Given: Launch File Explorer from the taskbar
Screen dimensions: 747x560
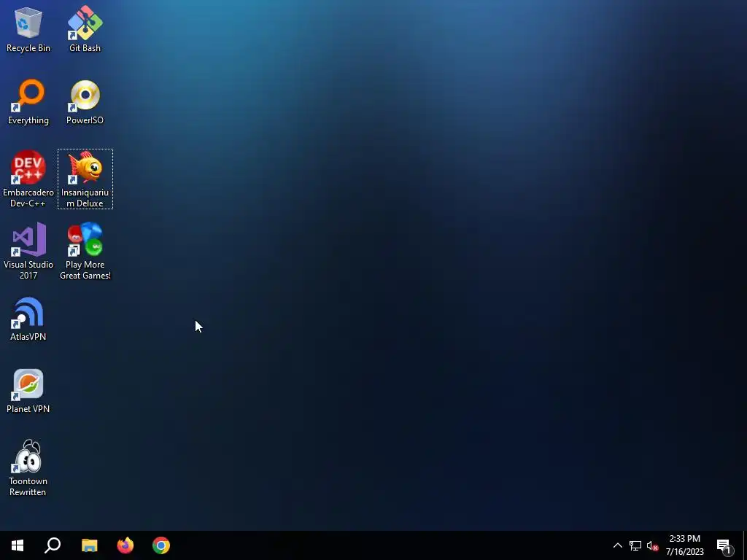Looking at the screenshot, I should (89, 545).
